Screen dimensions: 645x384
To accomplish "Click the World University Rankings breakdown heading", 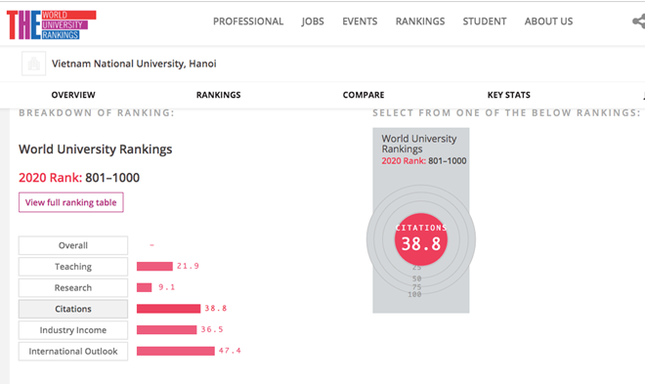I will coord(95,149).
